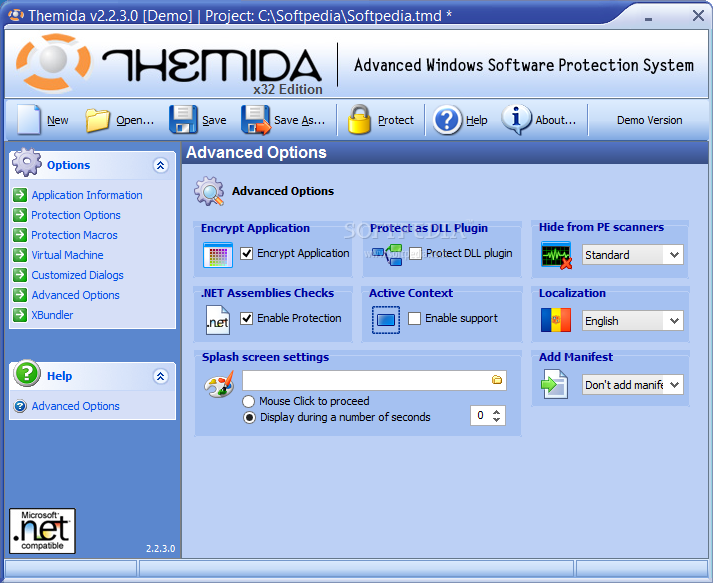
Task: Click the Localization flag icon
Action: pos(556,320)
